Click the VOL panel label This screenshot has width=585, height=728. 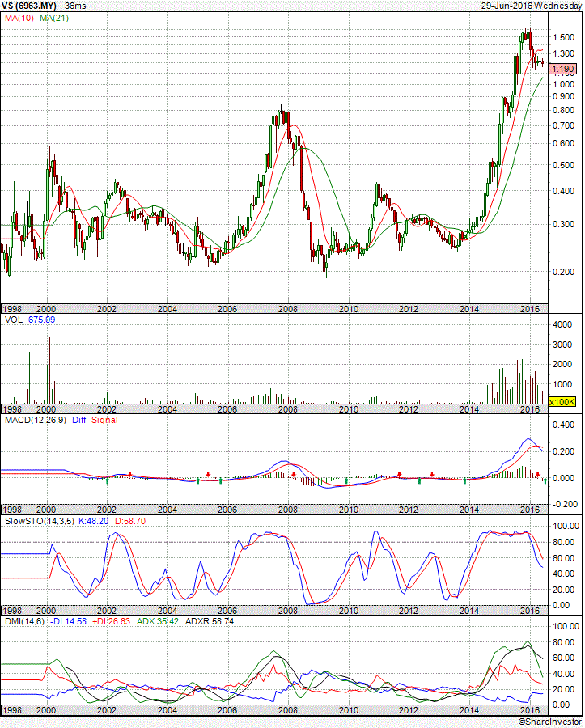pyautogui.click(x=14, y=320)
